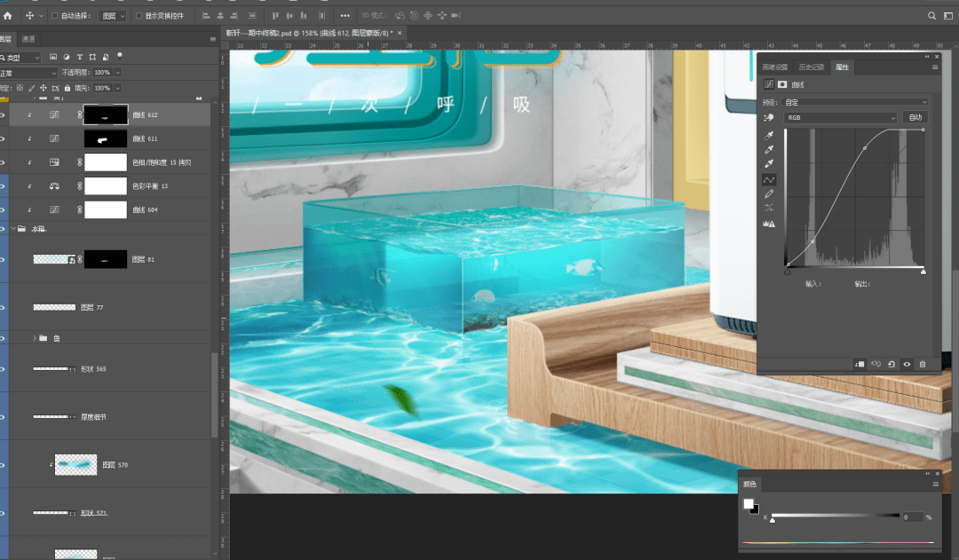The image size is (959, 560).
Task: Click the Home icon in options bar
Action: point(8,16)
